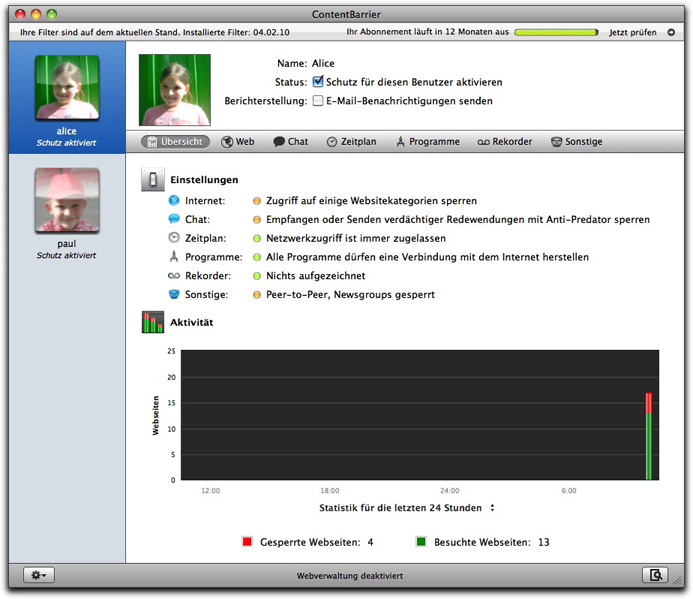Screen dimensions: 693x599
Task: Click the red Gesperrte Webseiten legend swatch
Action: [x=247, y=542]
